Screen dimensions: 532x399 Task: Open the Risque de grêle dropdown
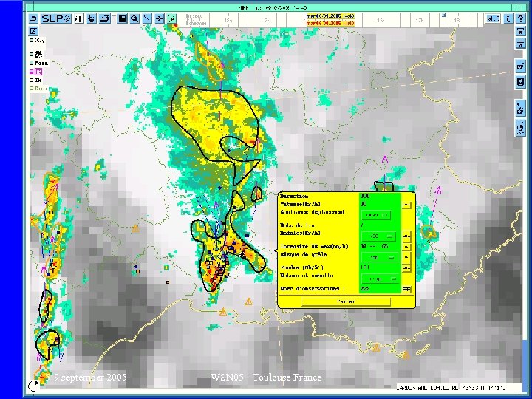point(380,258)
